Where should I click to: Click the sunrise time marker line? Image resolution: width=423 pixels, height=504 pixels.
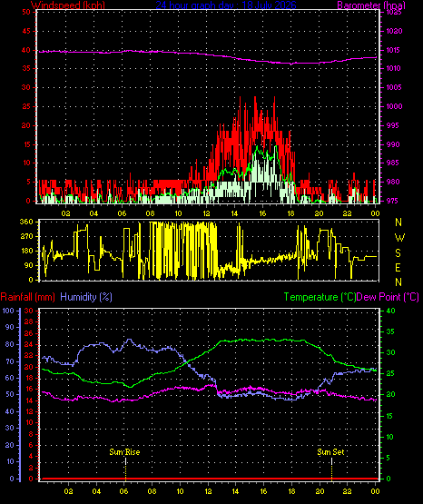[125, 469]
